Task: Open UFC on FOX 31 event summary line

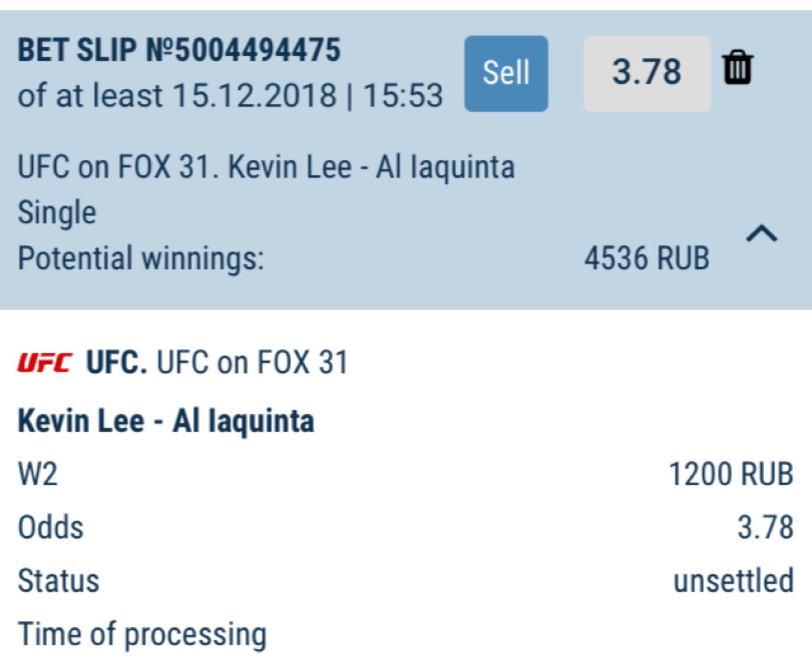Action: [266, 167]
